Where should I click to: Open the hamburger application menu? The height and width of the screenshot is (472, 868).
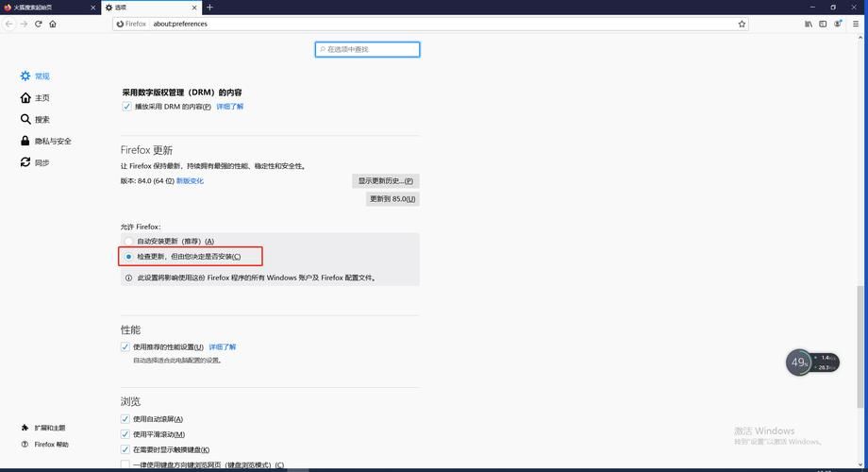click(x=856, y=24)
